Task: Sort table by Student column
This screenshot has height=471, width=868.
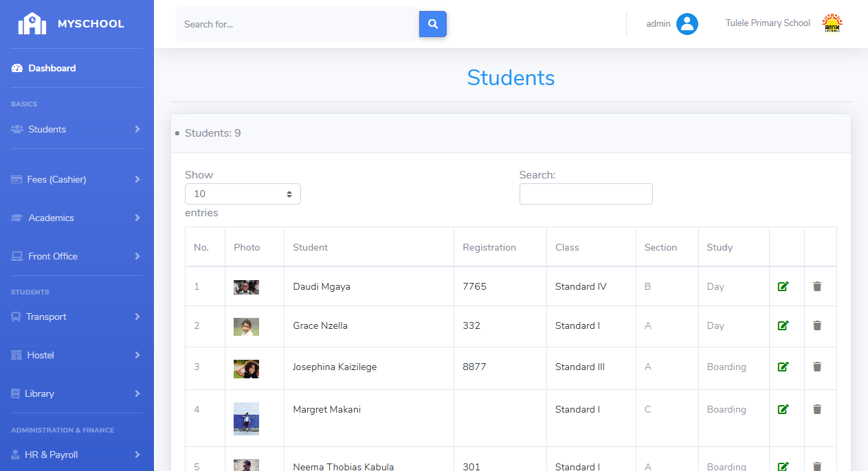Action: [369, 247]
